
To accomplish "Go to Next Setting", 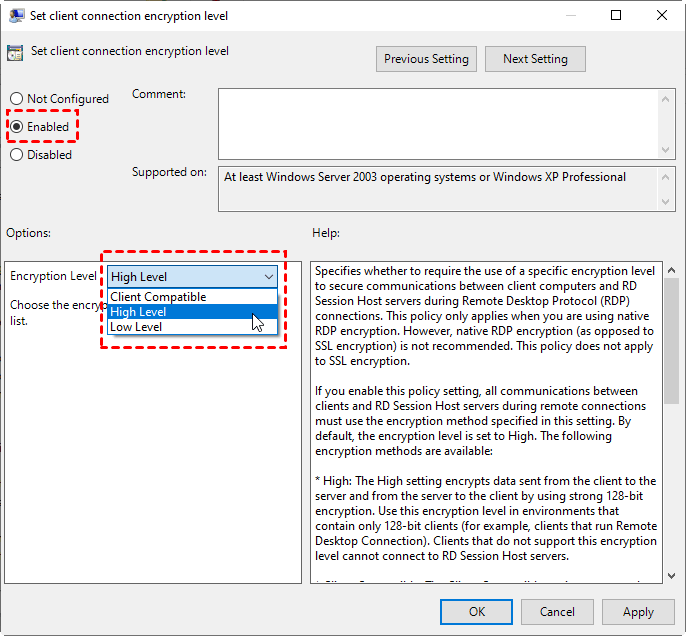I will pyautogui.click(x=535, y=59).
